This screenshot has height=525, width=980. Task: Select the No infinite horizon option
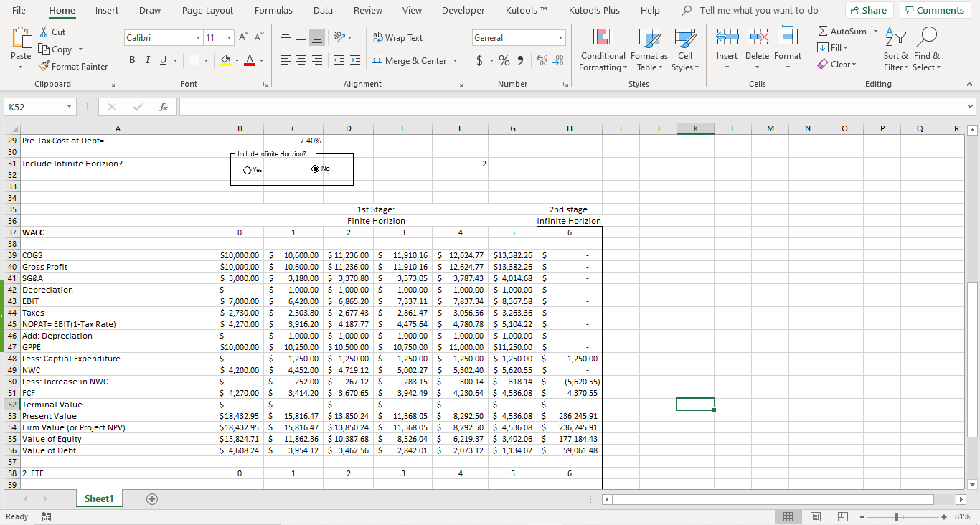click(315, 169)
